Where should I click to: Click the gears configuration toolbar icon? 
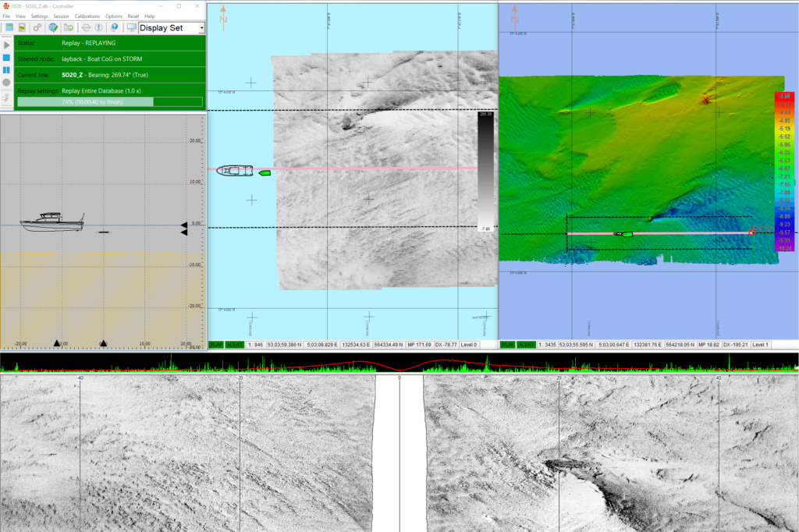[x=37, y=27]
